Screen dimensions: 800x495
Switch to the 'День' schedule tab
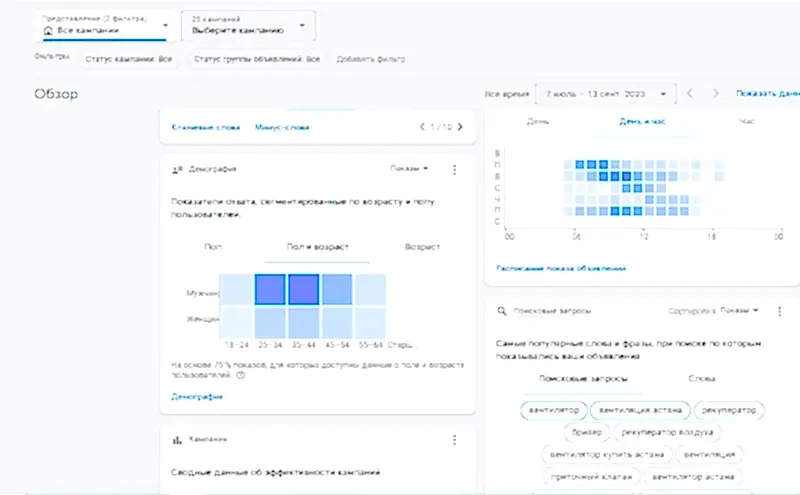pos(538,121)
